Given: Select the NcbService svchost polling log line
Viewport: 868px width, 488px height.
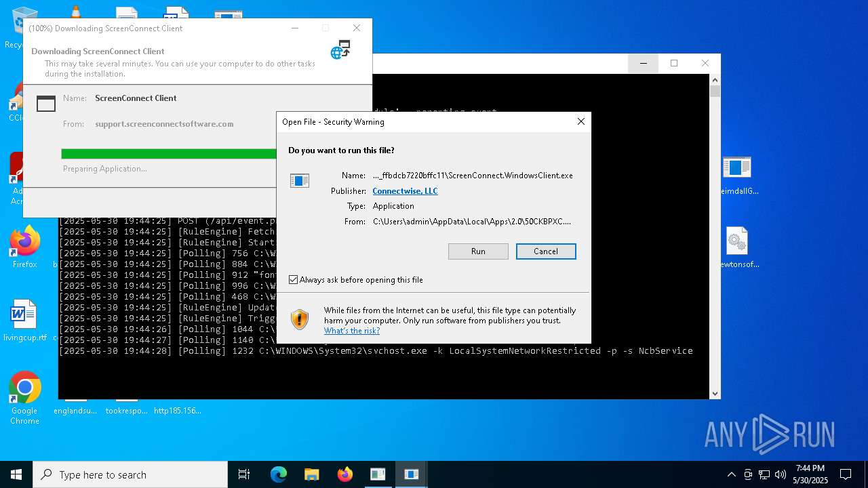Looking at the screenshot, I should point(376,351).
